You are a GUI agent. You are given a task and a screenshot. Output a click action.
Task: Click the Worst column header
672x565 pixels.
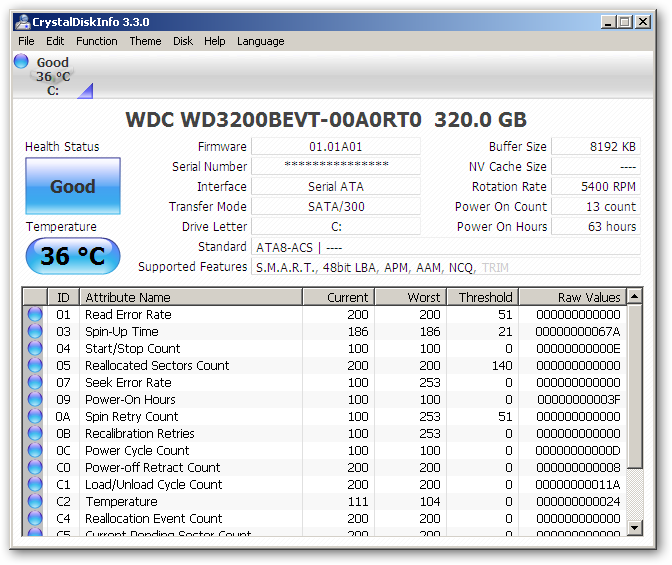(x=411, y=297)
